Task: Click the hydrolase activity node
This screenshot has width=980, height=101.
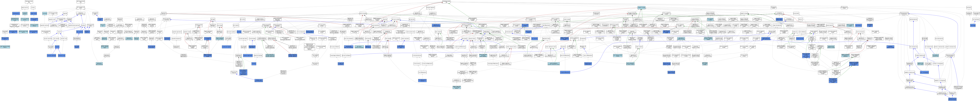Action: [x=16, y=13]
